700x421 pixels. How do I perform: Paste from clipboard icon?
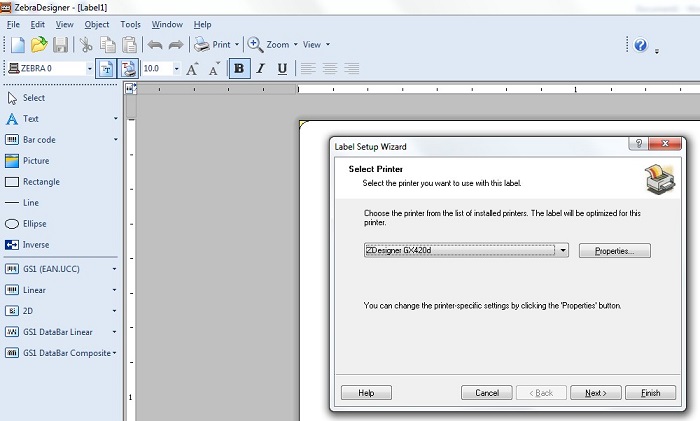[x=129, y=45]
